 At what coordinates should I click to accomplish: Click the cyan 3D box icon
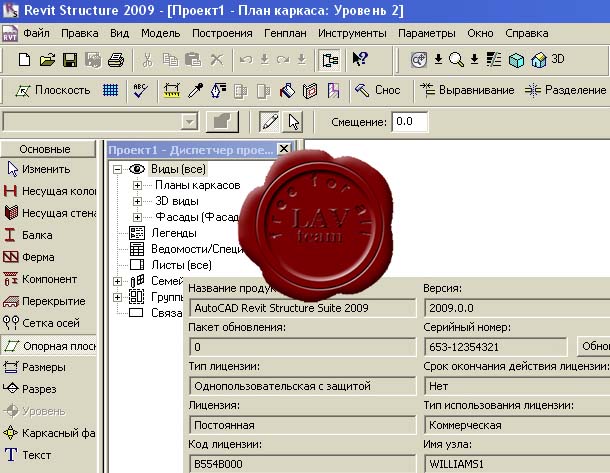click(x=516, y=60)
